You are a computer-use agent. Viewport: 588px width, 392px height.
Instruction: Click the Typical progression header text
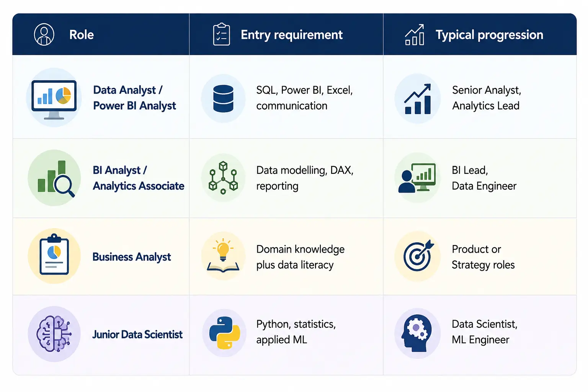tap(489, 35)
